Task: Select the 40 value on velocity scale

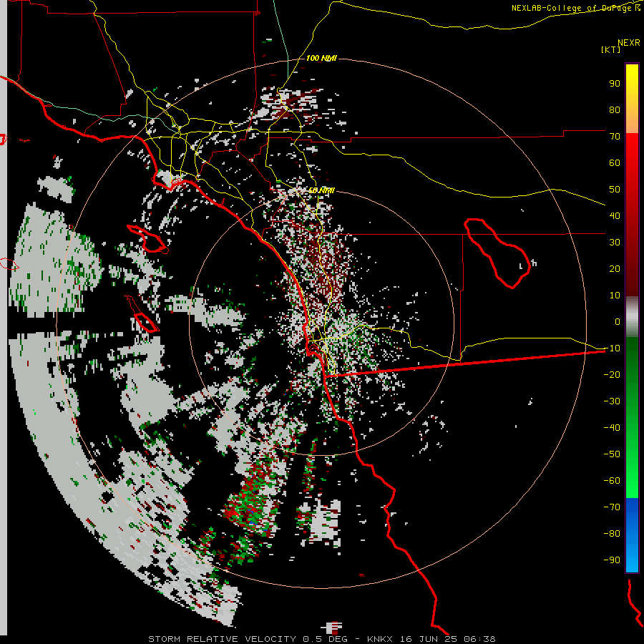Action: (x=615, y=216)
